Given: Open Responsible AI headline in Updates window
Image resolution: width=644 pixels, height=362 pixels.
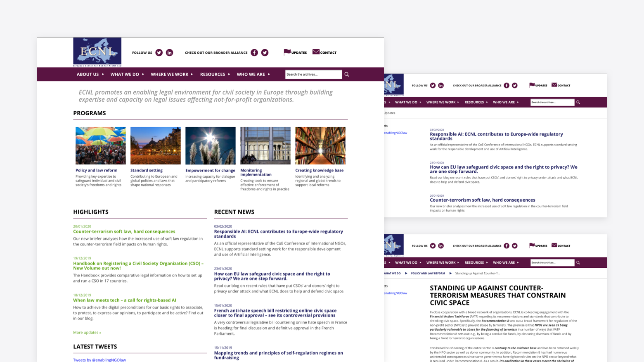Looking at the screenshot, I should [496, 136].
